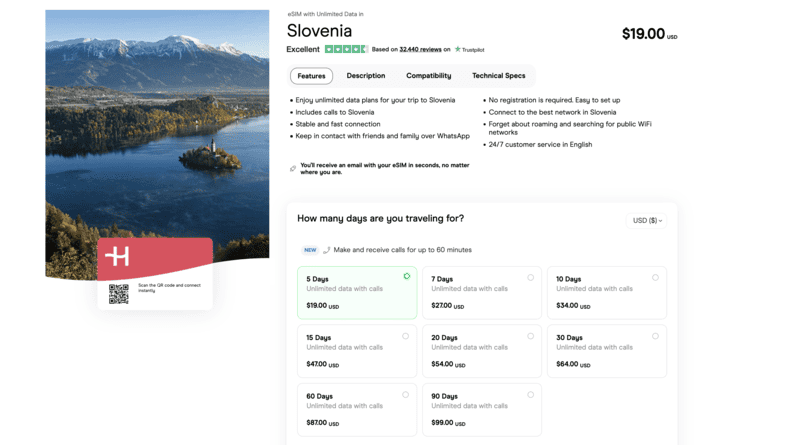Switch to the Description tab
This screenshot has width=800, height=445.
point(366,76)
